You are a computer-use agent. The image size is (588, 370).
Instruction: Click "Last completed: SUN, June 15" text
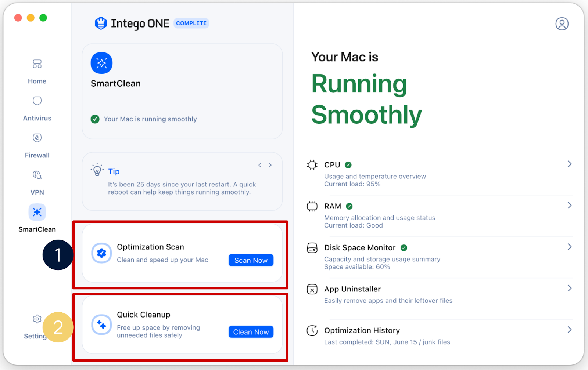[x=370, y=342]
